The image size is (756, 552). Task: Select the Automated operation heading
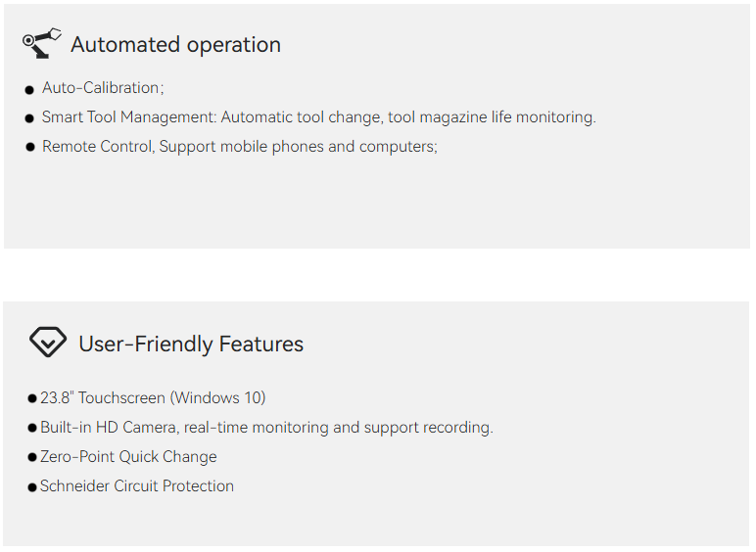[x=175, y=45]
